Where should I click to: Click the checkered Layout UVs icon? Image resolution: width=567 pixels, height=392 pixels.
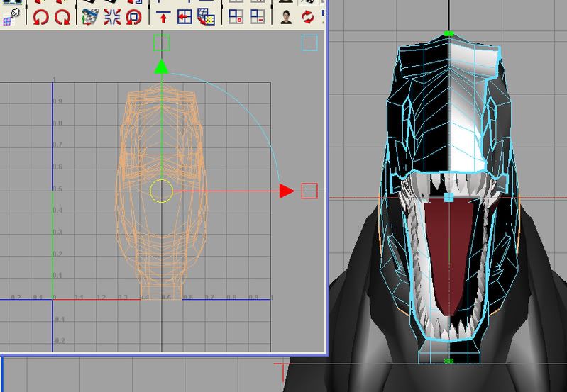click(x=88, y=16)
